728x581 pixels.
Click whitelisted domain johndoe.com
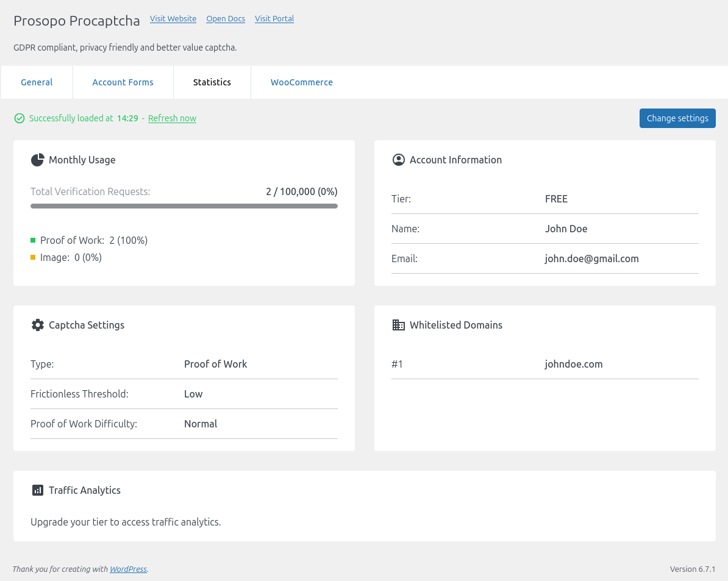574,365
